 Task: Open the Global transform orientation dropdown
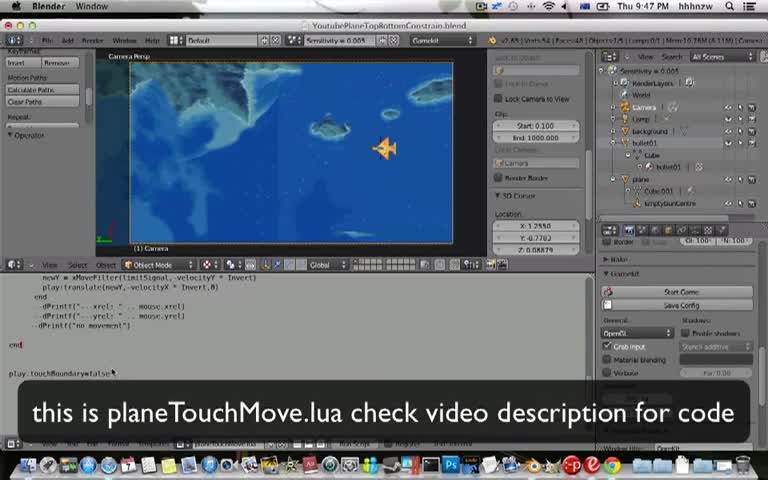[328, 265]
